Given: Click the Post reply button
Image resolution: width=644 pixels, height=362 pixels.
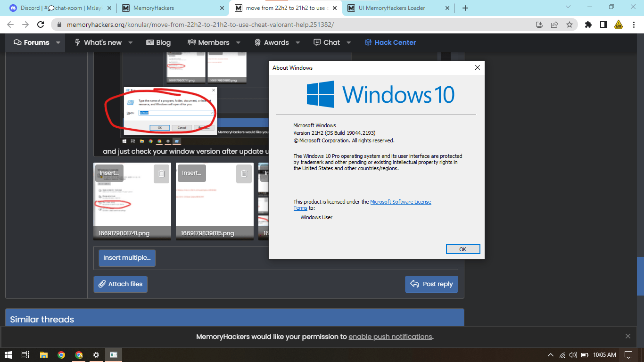Looking at the screenshot, I should (x=431, y=284).
